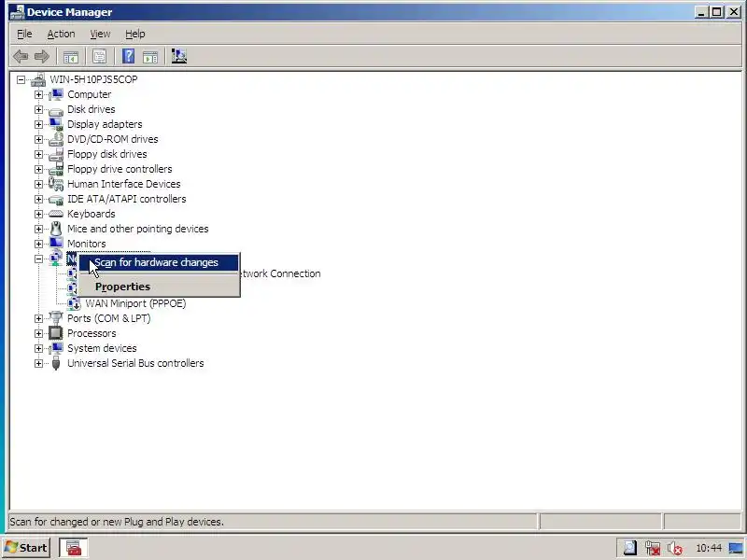Click the tray volume muted icon
Screen dimensions: 747x560
click(x=674, y=548)
